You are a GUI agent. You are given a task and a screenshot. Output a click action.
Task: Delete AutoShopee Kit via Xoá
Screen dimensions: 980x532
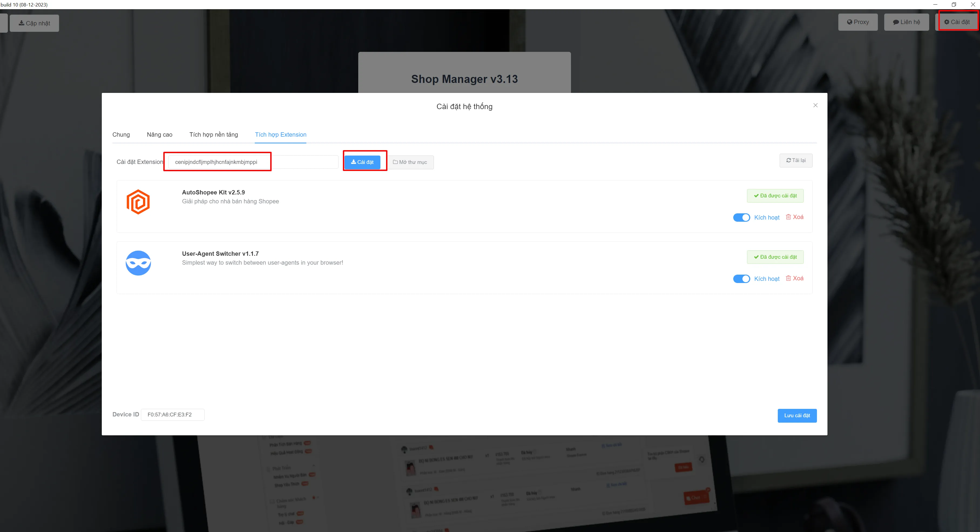[795, 217]
